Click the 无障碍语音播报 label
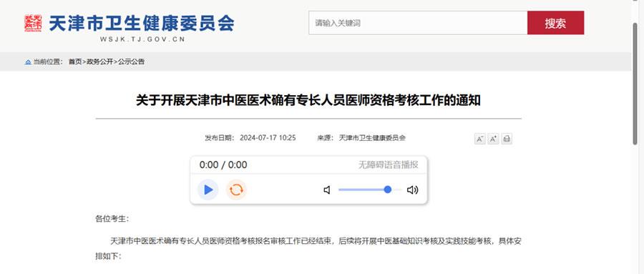 pyautogui.click(x=388, y=165)
